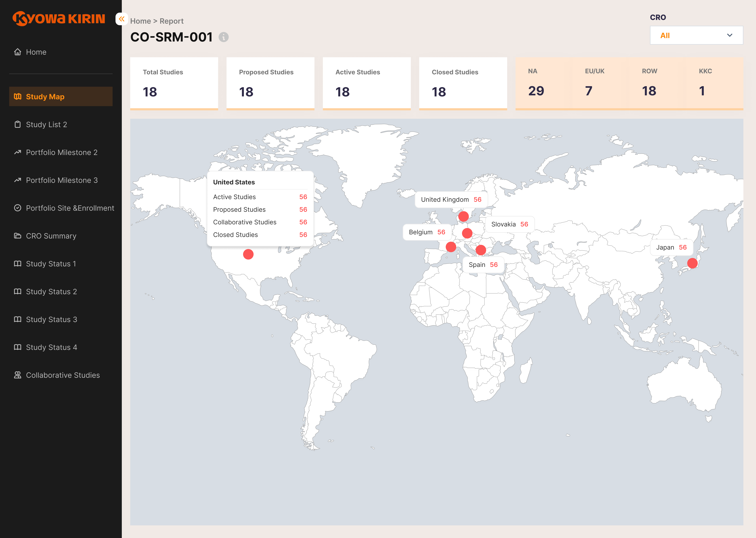The height and width of the screenshot is (538, 756).
Task: Click Collaborative Studies row in United States tooltip
Action: [260, 222]
